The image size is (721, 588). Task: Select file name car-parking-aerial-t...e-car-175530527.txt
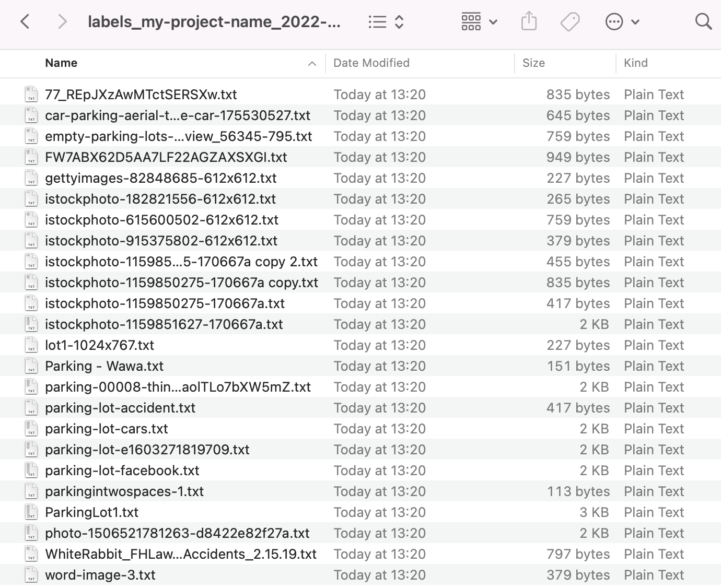178,115
